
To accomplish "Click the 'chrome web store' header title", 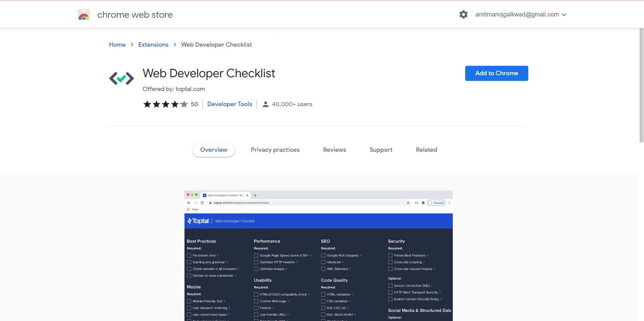I will [135, 15].
